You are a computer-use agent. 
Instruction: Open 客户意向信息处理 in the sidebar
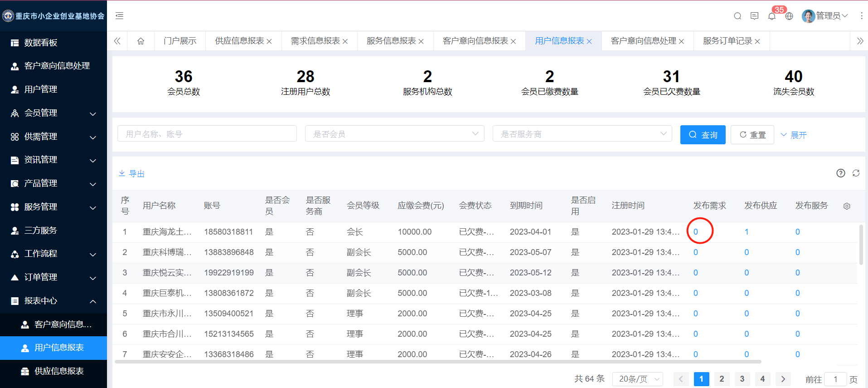pyautogui.click(x=53, y=66)
